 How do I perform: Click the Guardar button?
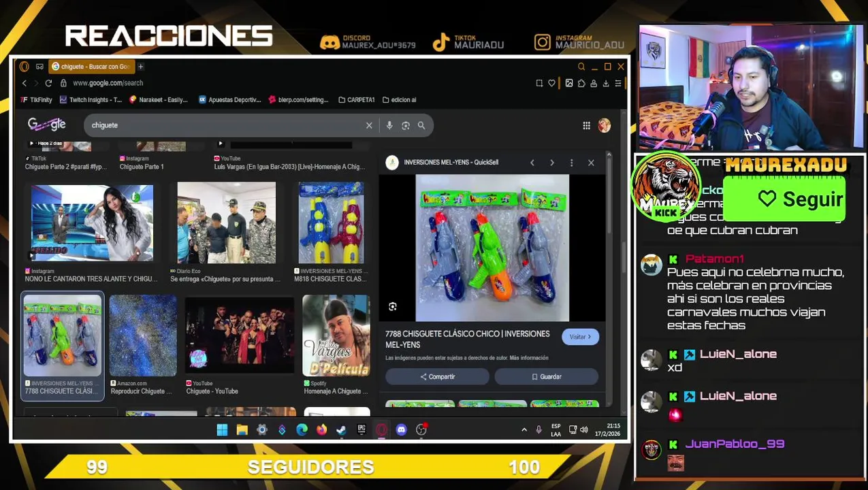tap(547, 376)
